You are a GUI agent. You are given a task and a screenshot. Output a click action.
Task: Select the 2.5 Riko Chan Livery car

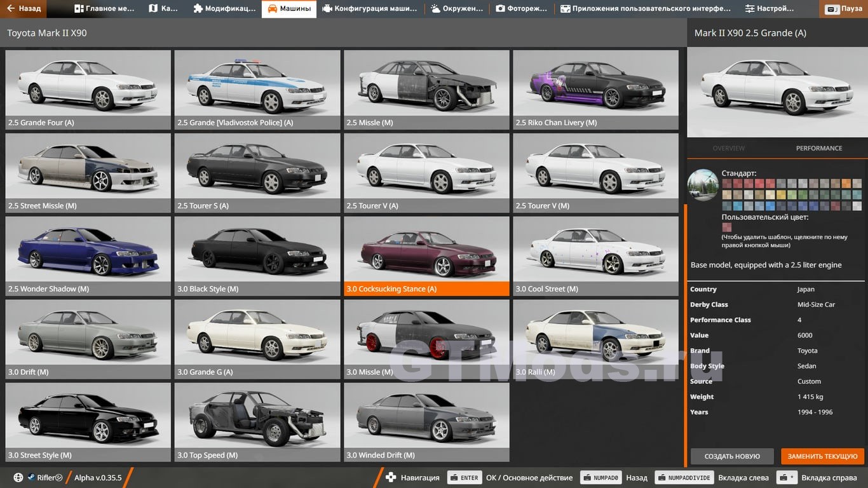[596, 90]
